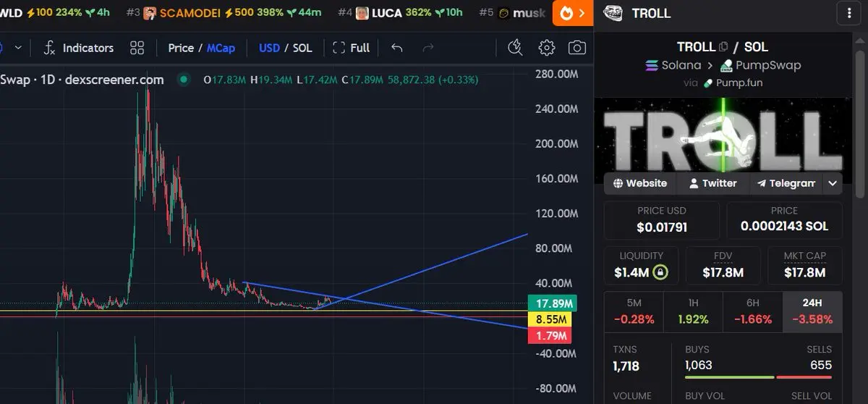Click BUYS value 1,063

699,365
